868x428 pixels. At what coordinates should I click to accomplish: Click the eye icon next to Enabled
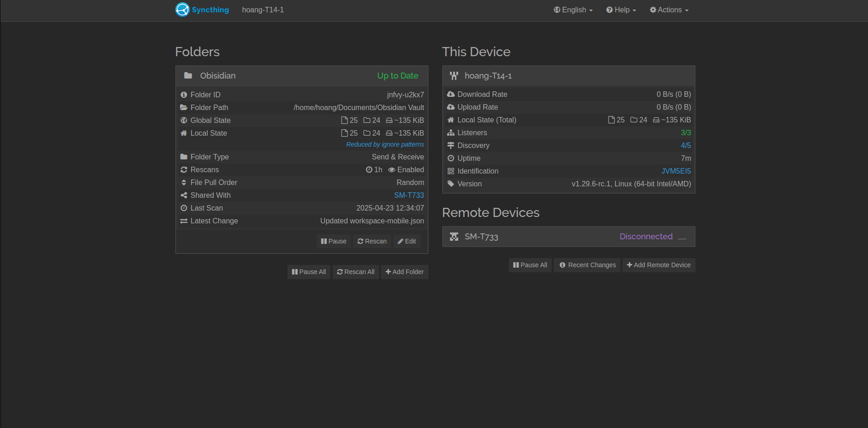click(392, 170)
